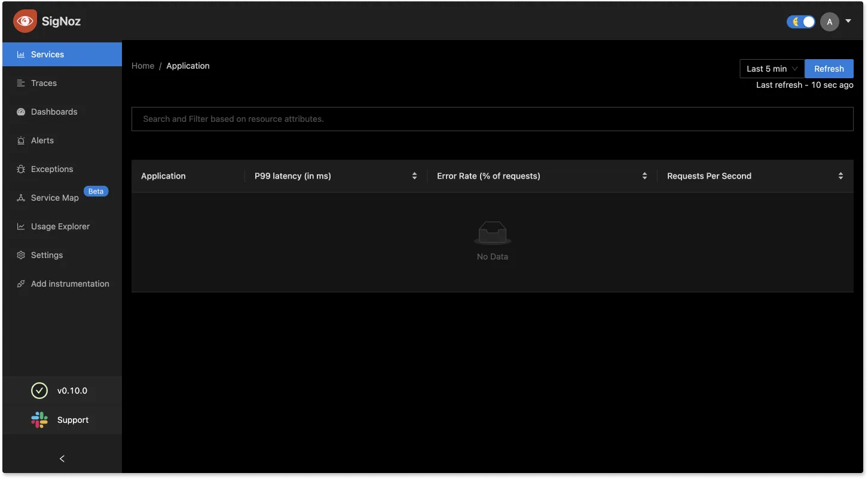Click the Alerts siren icon
868x479 pixels.
click(21, 140)
